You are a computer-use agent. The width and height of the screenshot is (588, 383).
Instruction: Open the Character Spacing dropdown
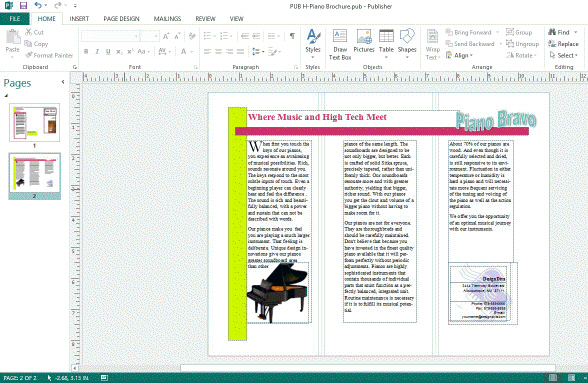pos(165,51)
